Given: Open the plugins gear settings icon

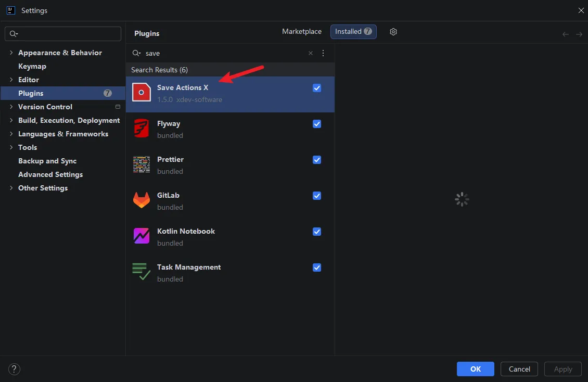Looking at the screenshot, I should pyautogui.click(x=393, y=32).
